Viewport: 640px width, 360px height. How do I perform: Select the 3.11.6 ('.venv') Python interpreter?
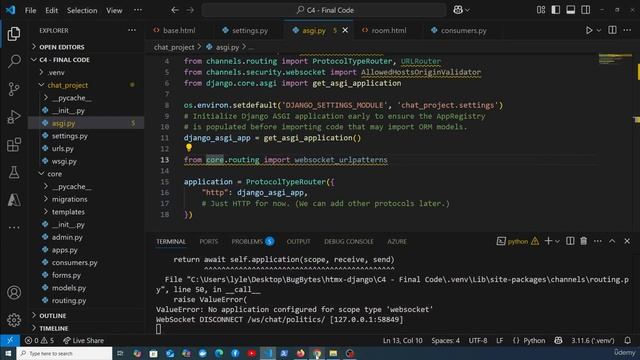[593, 340]
